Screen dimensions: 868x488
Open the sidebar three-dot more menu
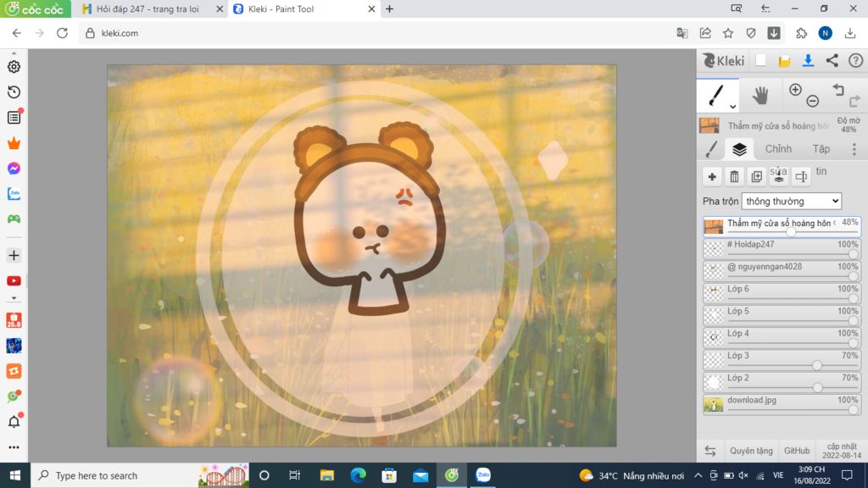tap(14, 447)
